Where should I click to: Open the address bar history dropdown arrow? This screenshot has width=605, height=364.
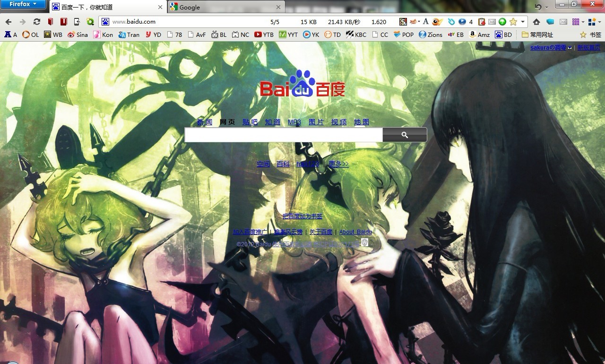coord(523,22)
